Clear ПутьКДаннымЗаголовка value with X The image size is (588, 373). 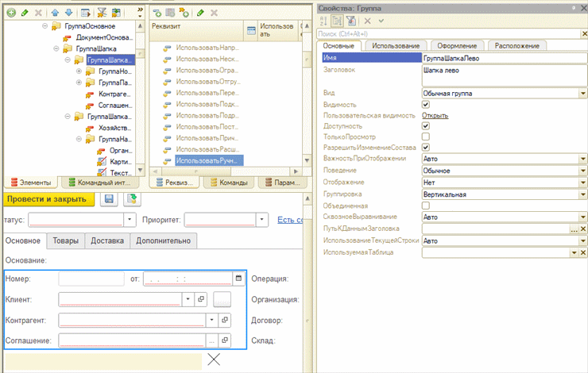pyautogui.click(x=583, y=229)
